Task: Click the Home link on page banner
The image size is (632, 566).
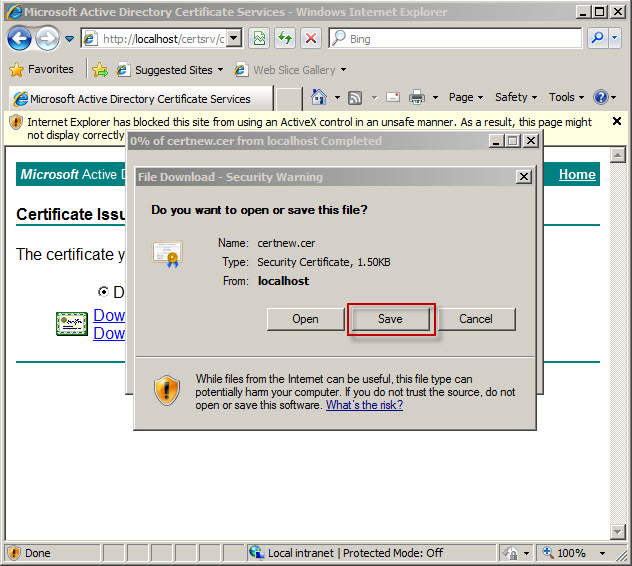Action: tap(577, 174)
